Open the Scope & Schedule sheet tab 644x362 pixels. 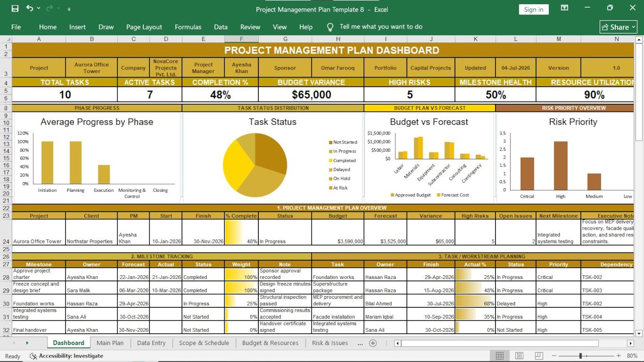click(x=204, y=343)
